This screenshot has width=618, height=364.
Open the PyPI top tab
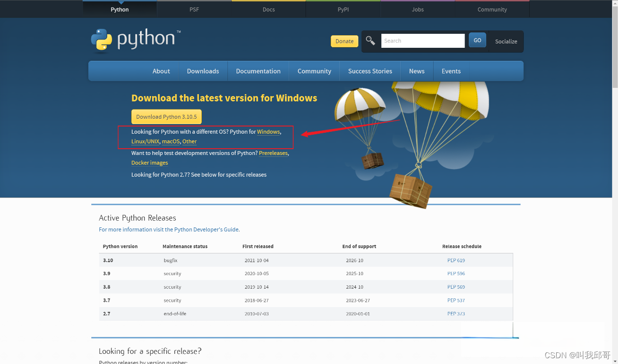(x=343, y=9)
